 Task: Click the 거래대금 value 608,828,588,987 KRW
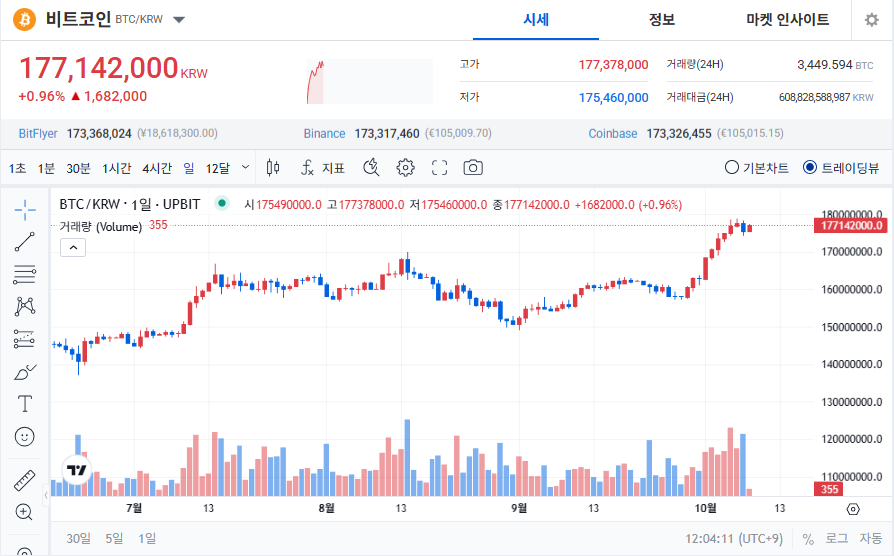point(826,98)
